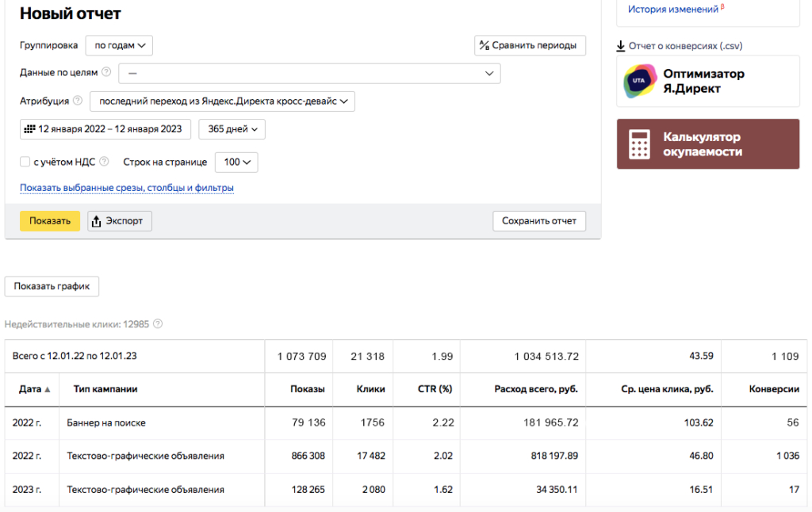This screenshot has width=812, height=512.
Task: Open date range 12 января 2022 picker
Action: (x=105, y=129)
